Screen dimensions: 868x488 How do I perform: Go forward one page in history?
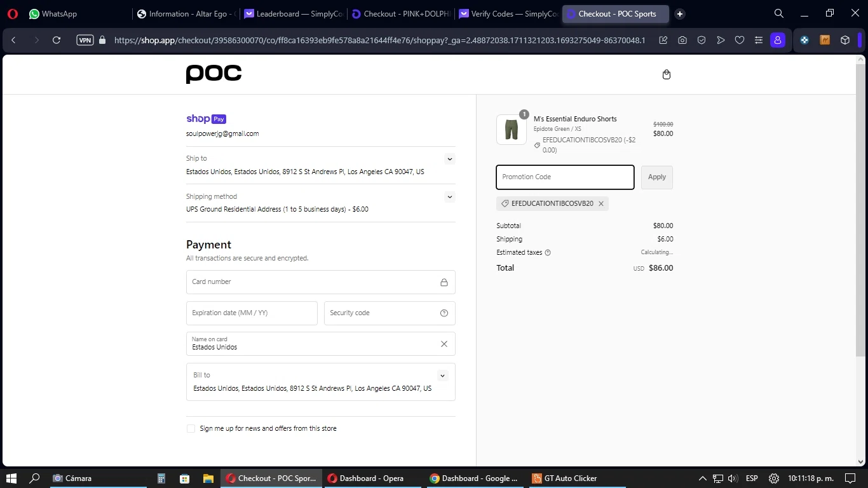[36, 40]
